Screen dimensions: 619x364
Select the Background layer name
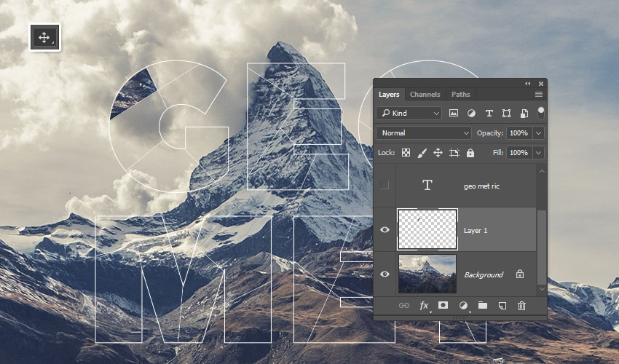click(x=484, y=274)
